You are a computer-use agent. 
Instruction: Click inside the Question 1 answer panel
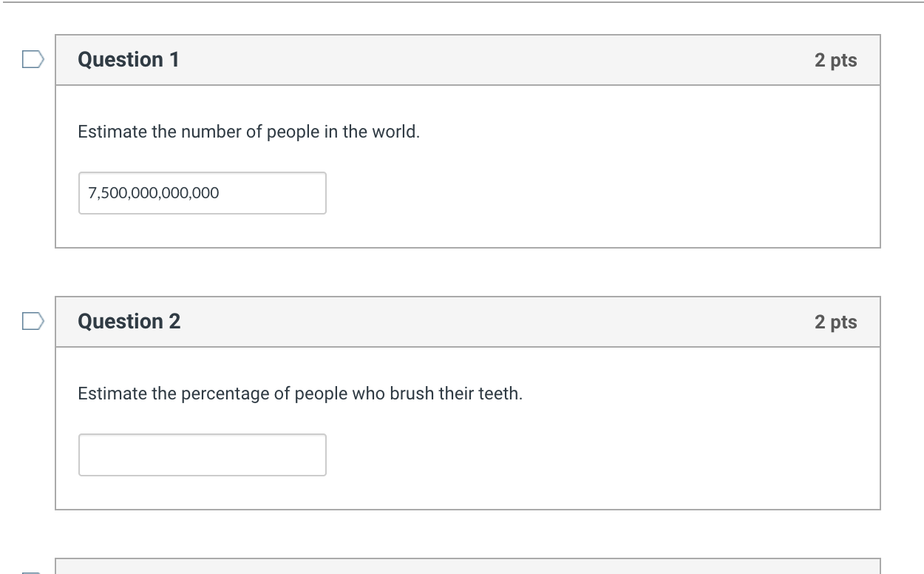coord(591,163)
